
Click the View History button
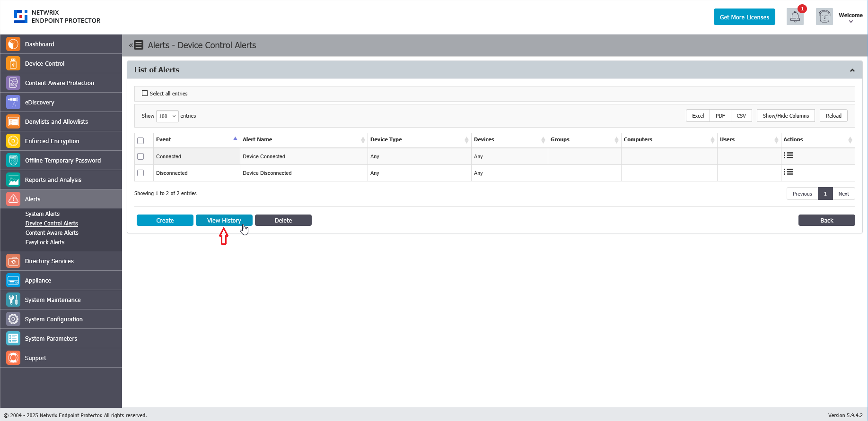pyautogui.click(x=224, y=220)
